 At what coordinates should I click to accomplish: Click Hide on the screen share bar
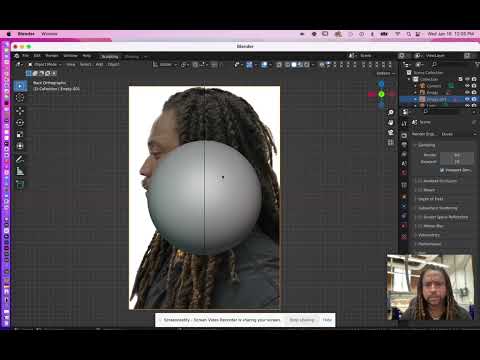(327, 320)
